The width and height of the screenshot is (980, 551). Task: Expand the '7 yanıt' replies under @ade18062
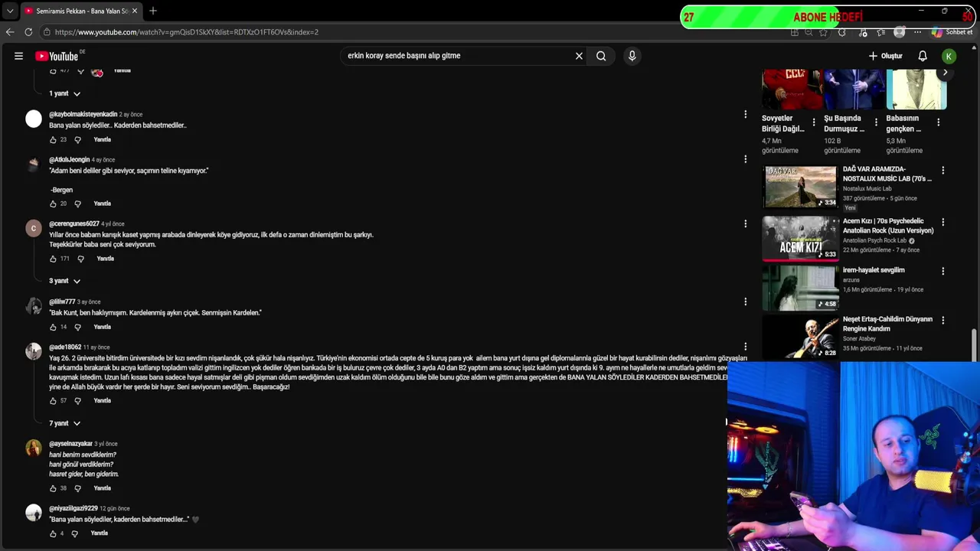65,423
